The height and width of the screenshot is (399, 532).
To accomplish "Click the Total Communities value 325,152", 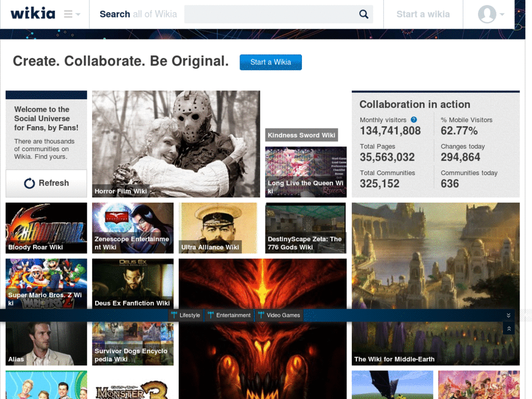I will point(380,183).
